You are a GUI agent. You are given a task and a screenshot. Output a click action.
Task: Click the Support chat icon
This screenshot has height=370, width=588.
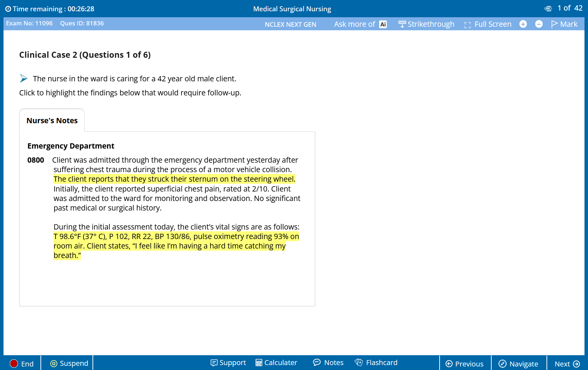point(214,363)
